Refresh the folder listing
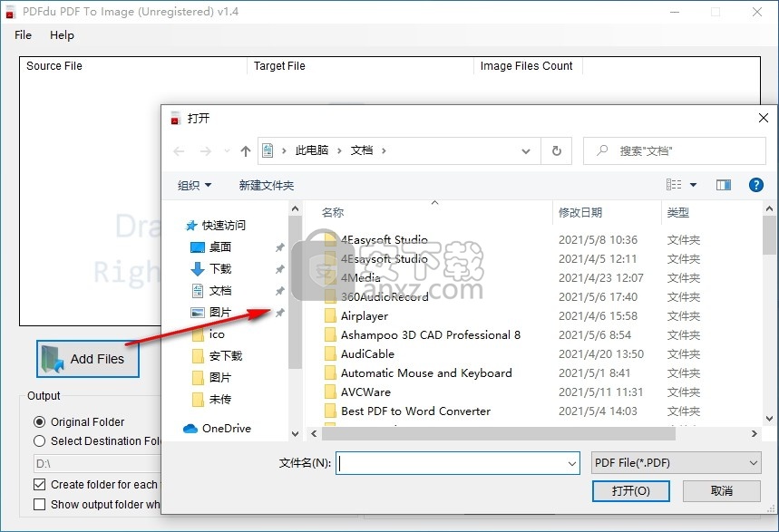Viewport: 779px width, 532px height. (557, 150)
